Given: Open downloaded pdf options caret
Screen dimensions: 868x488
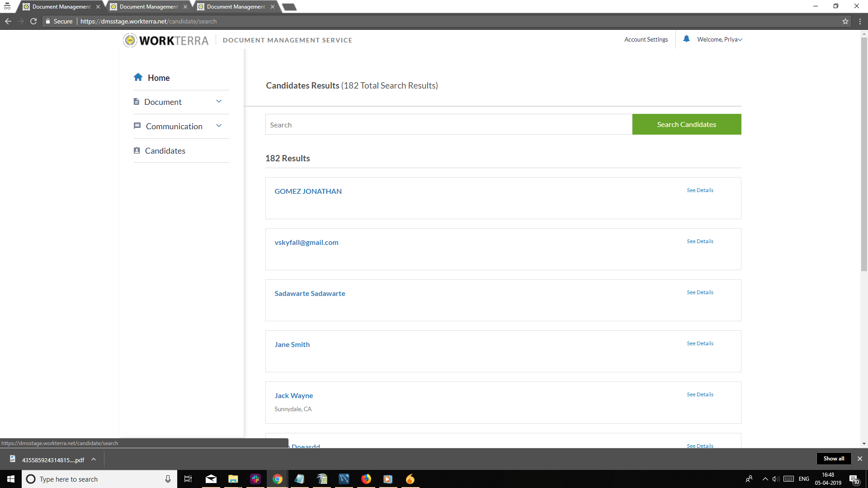Looking at the screenshot, I should point(94,460).
